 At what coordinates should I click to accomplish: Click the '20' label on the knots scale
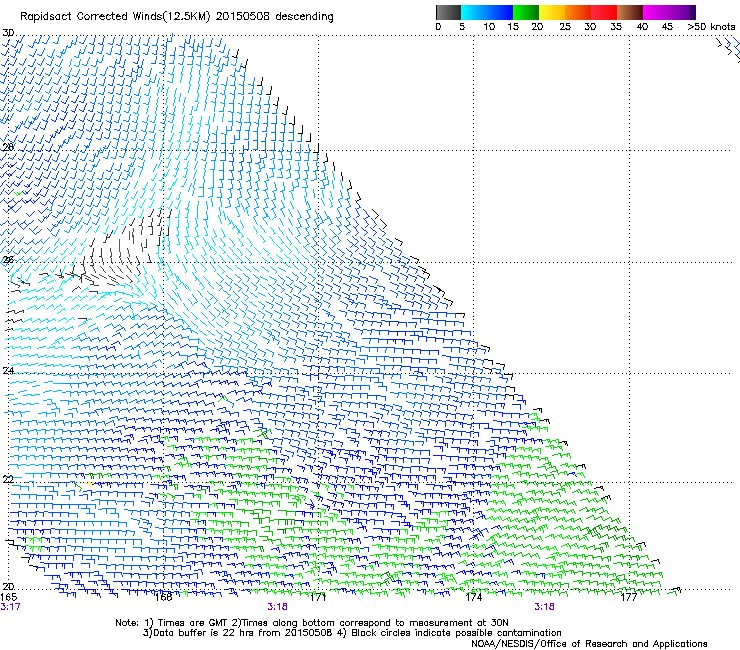coord(537,27)
